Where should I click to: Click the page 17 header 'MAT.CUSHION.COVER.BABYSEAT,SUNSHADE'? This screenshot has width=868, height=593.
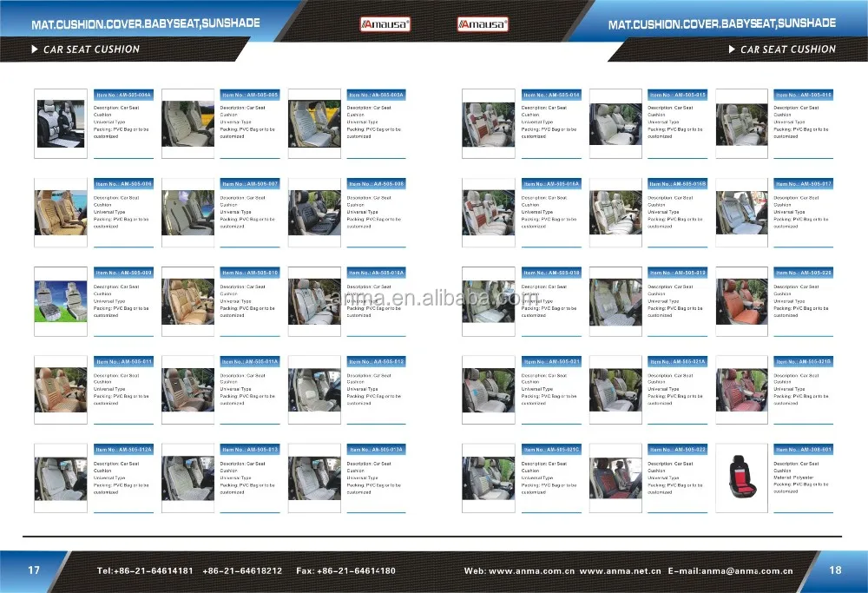tap(146, 23)
